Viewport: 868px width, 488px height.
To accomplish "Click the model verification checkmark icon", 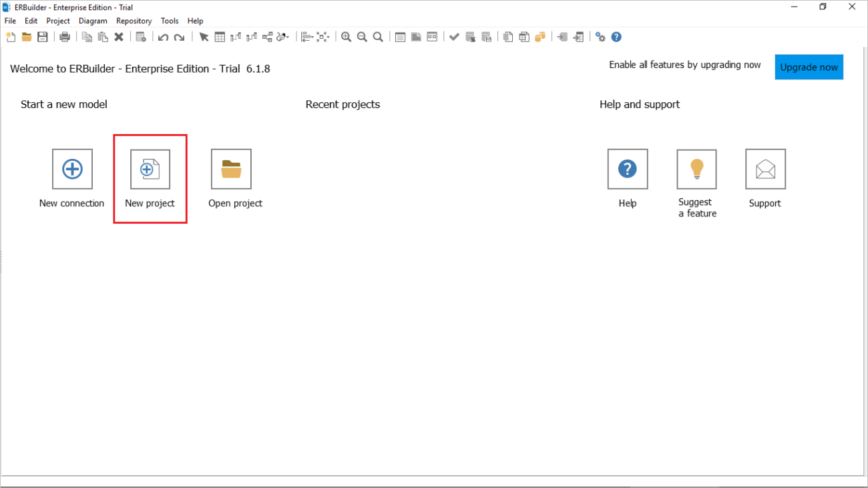I will point(454,37).
